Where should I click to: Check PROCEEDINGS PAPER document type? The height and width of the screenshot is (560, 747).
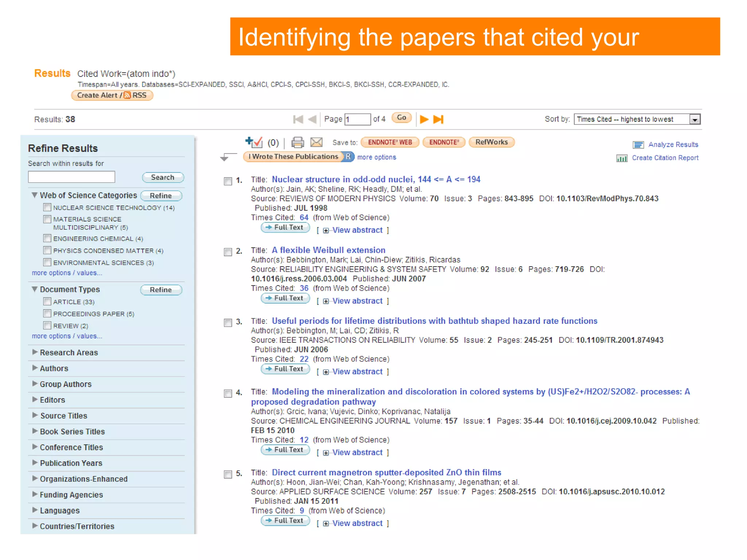[47, 314]
